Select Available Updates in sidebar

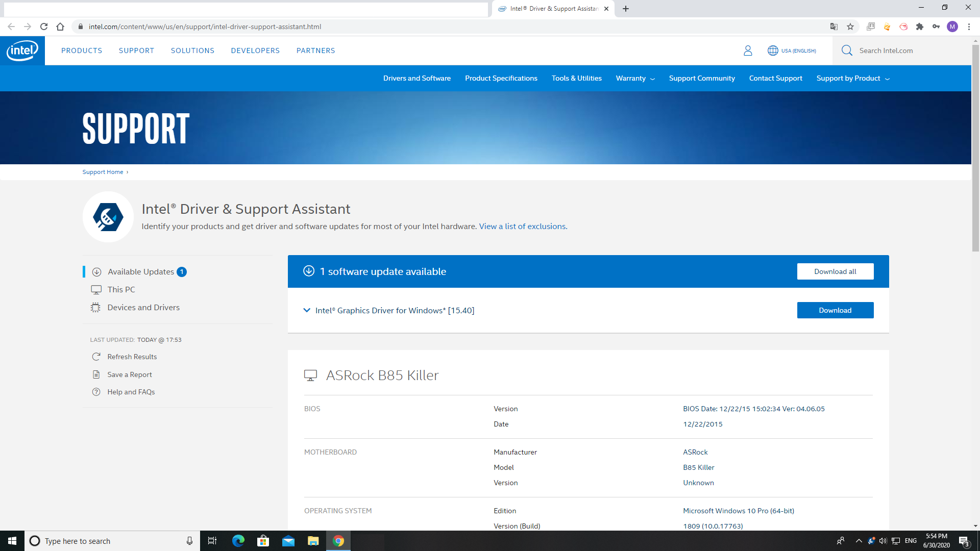click(x=141, y=272)
